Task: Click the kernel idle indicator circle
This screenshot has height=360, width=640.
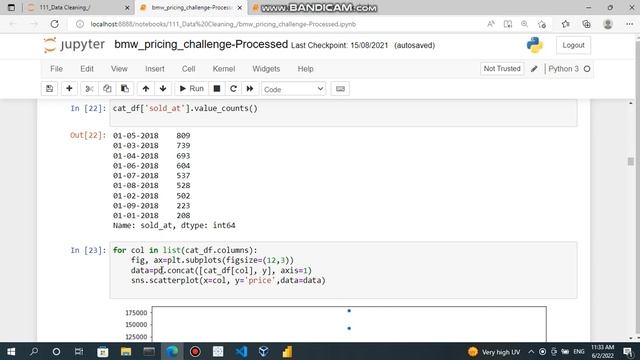Action: [x=587, y=69]
